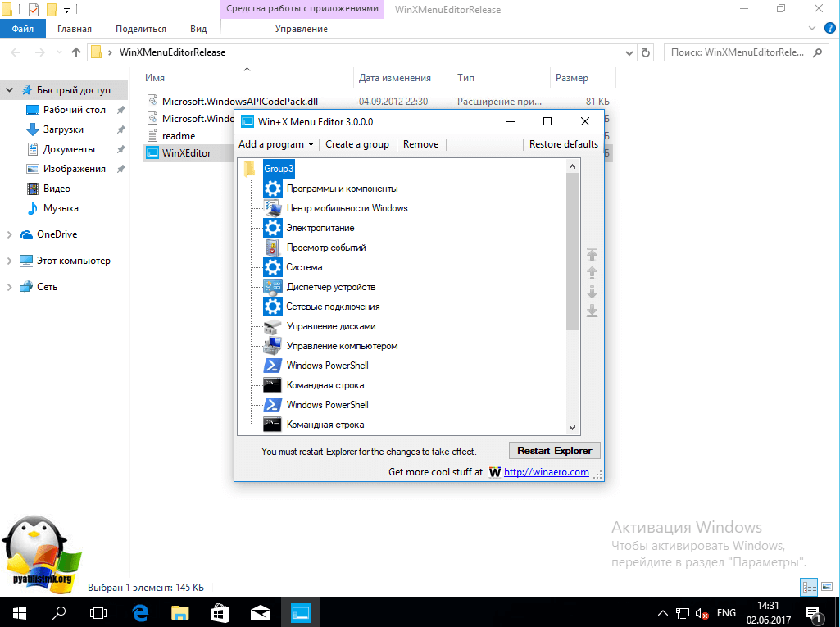840x627 pixels.
Task: Open the Add a program dropdown
Action: point(276,144)
